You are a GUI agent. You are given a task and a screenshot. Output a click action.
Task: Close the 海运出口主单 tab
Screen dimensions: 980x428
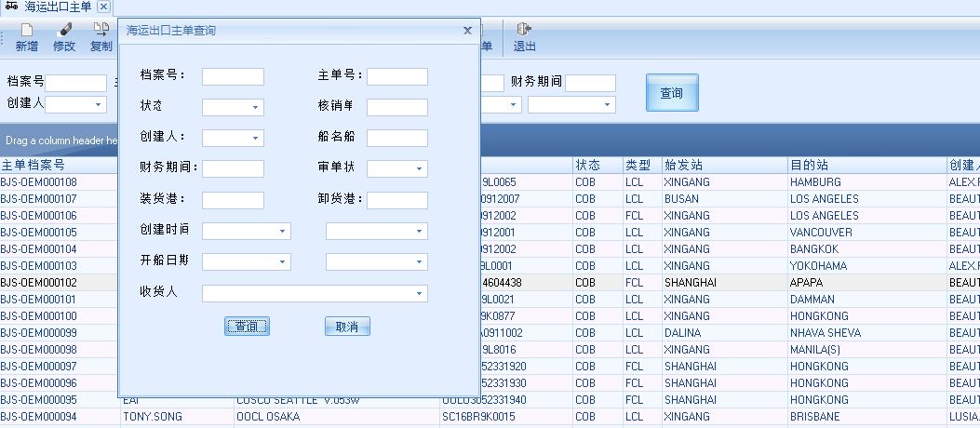103,7
